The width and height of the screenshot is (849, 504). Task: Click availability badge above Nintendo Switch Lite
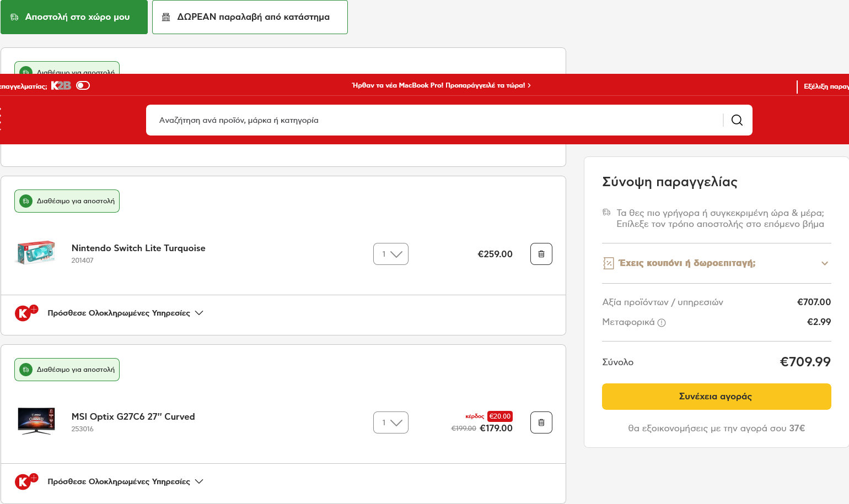coord(67,201)
